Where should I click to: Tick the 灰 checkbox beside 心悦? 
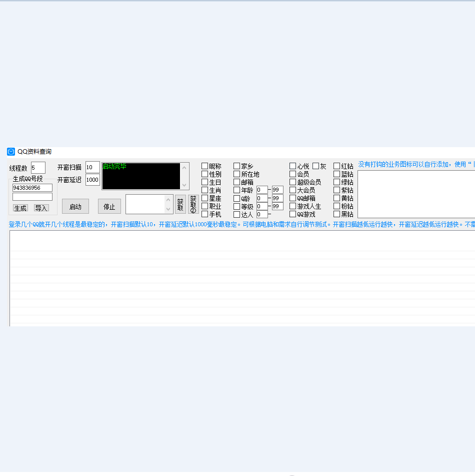[316, 166]
